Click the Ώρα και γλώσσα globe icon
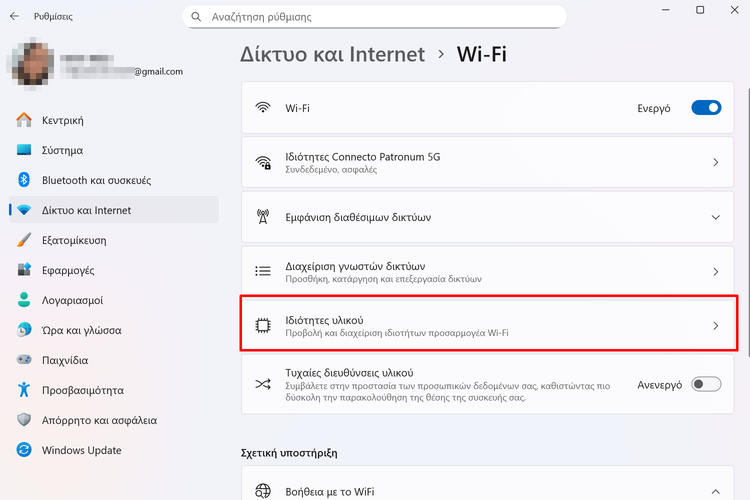The width and height of the screenshot is (750, 500). tap(25, 330)
